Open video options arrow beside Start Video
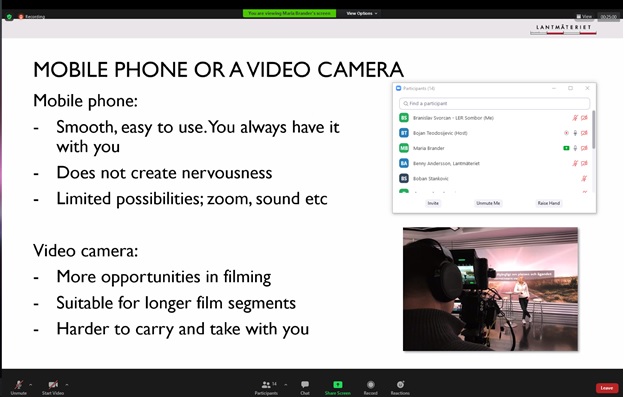The height and width of the screenshot is (397, 629). coord(67,385)
